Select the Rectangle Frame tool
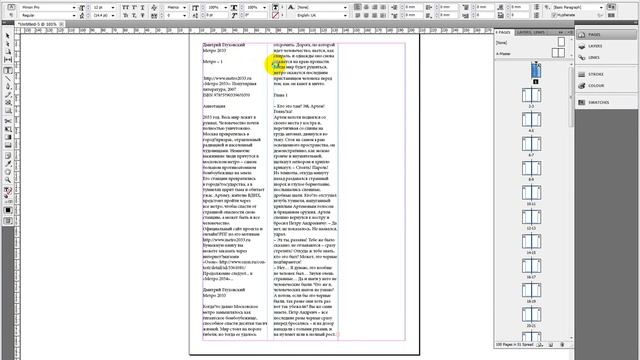 pos(8,103)
